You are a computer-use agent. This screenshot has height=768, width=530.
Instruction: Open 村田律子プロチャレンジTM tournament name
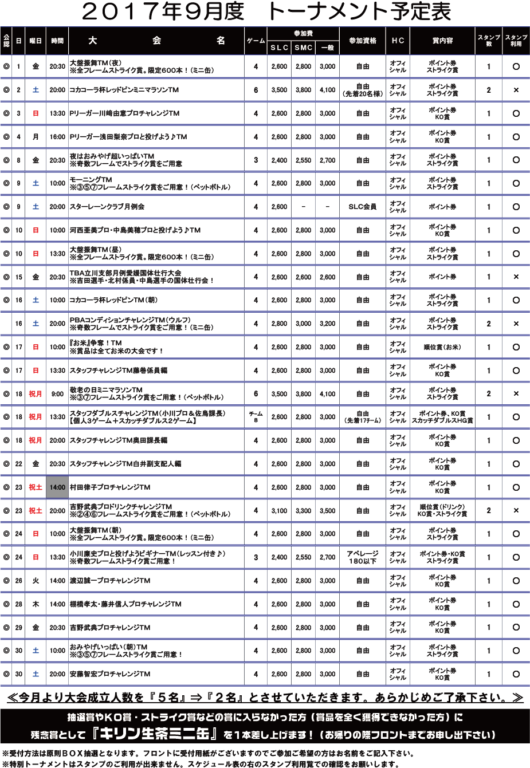pos(110,487)
